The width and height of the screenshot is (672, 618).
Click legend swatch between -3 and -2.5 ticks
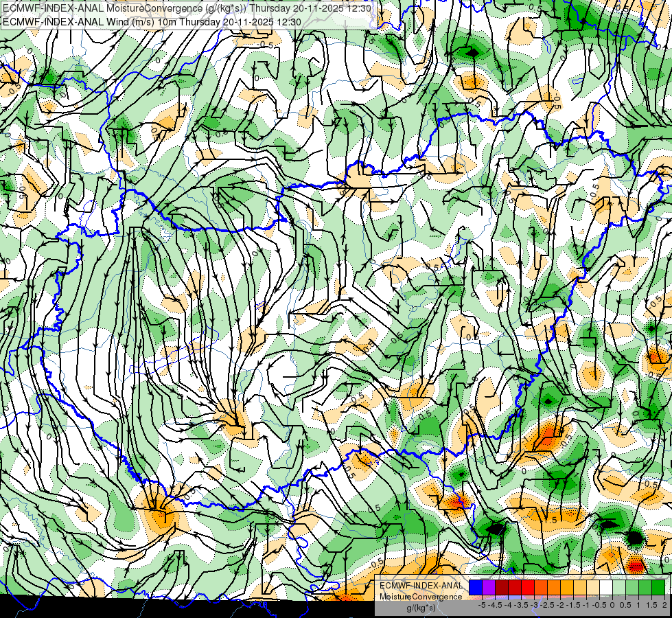pyautogui.click(x=541, y=587)
